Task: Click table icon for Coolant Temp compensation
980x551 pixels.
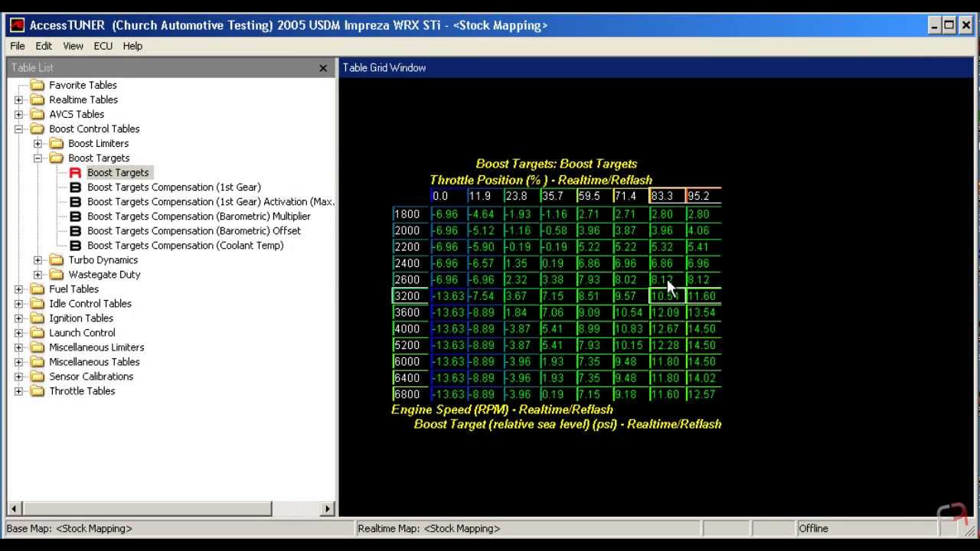Action: (x=75, y=246)
